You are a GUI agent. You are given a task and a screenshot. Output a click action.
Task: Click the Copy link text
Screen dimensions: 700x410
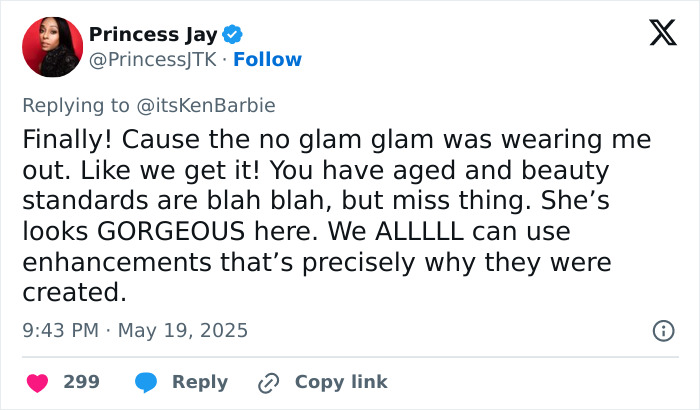click(341, 382)
